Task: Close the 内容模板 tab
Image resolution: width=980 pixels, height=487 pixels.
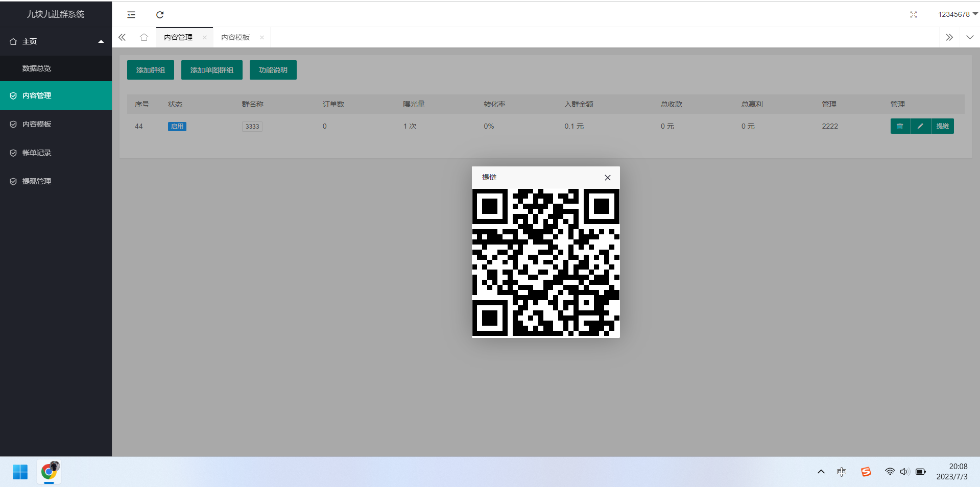Action: (x=262, y=37)
